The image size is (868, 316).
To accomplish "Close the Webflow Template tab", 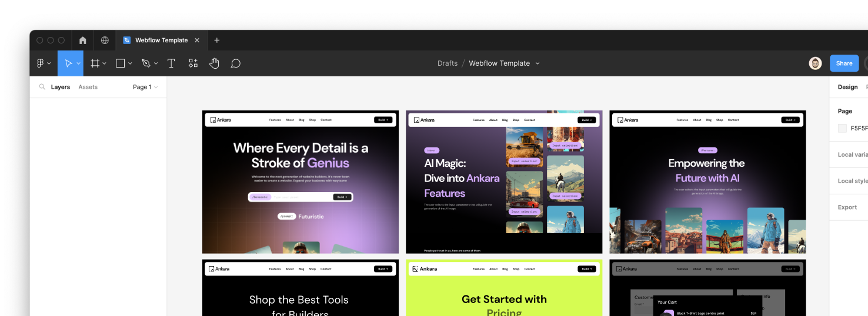I will [x=197, y=41].
